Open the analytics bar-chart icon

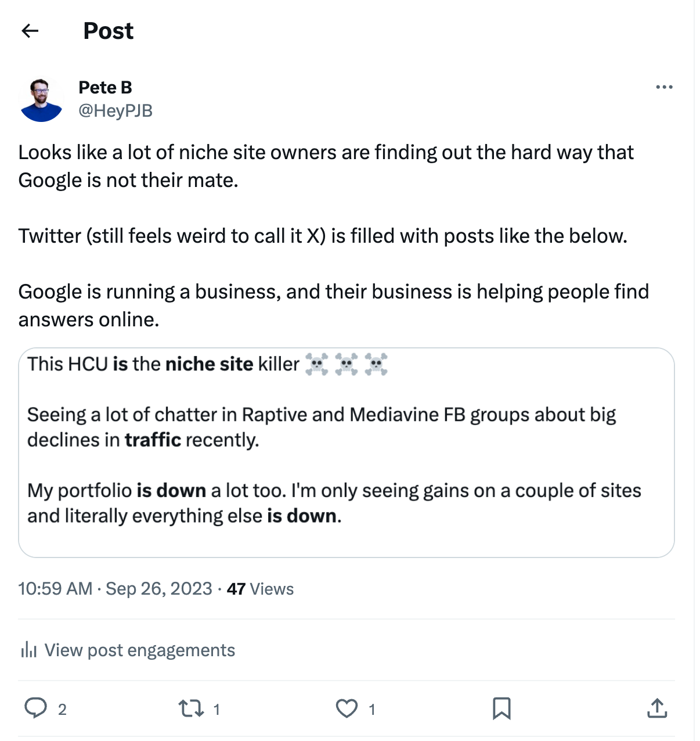pyautogui.click(x=27, y=650)
